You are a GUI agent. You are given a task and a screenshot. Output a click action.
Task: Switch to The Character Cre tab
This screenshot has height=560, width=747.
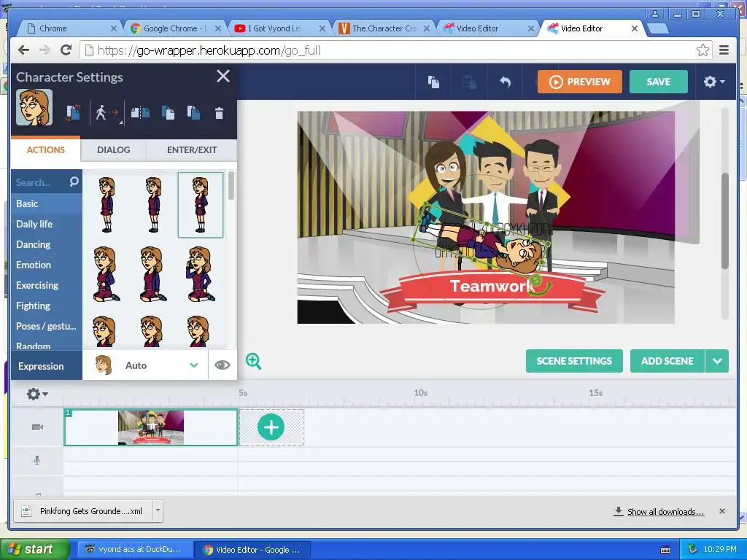click(x=384, y=28)
